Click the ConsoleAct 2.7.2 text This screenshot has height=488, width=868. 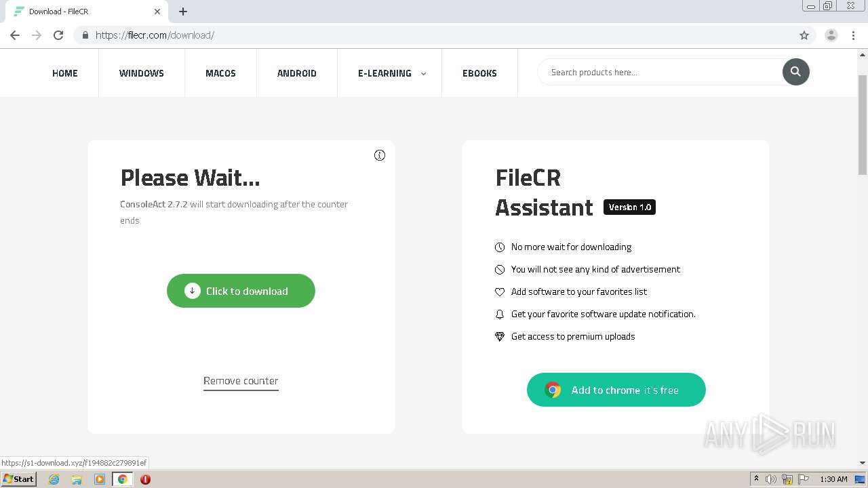[154, 204]
